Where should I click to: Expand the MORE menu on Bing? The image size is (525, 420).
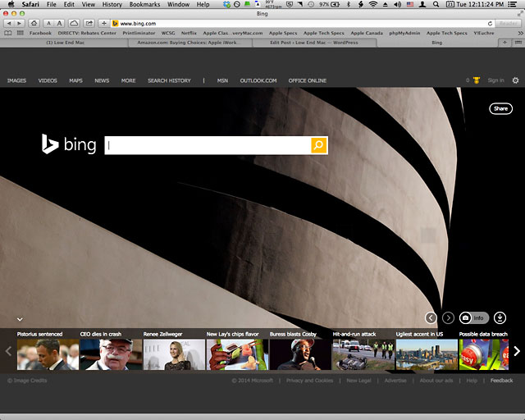point(128,80)
